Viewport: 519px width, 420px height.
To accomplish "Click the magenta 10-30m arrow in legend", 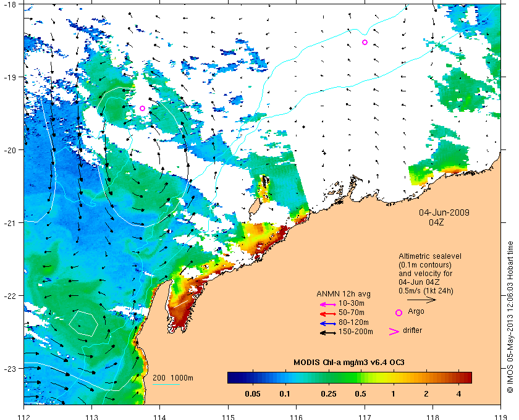I will 328,304.
